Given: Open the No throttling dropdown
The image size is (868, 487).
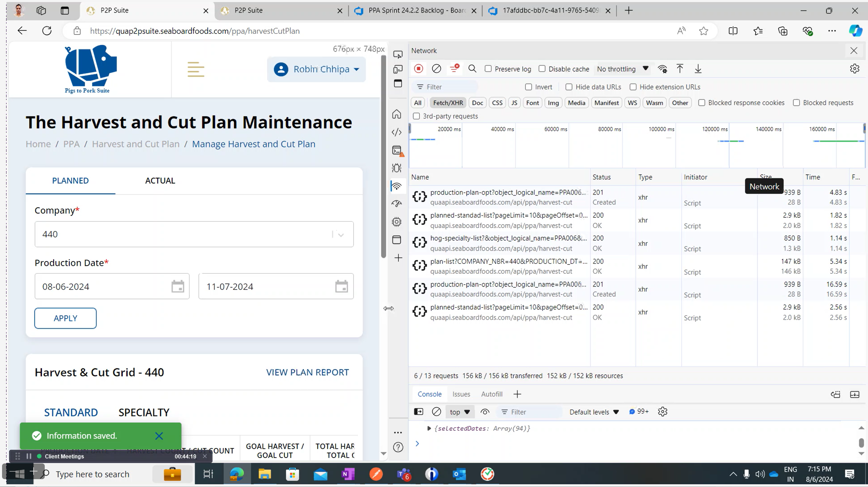Looking at the screenshot, I should point(622,69).
